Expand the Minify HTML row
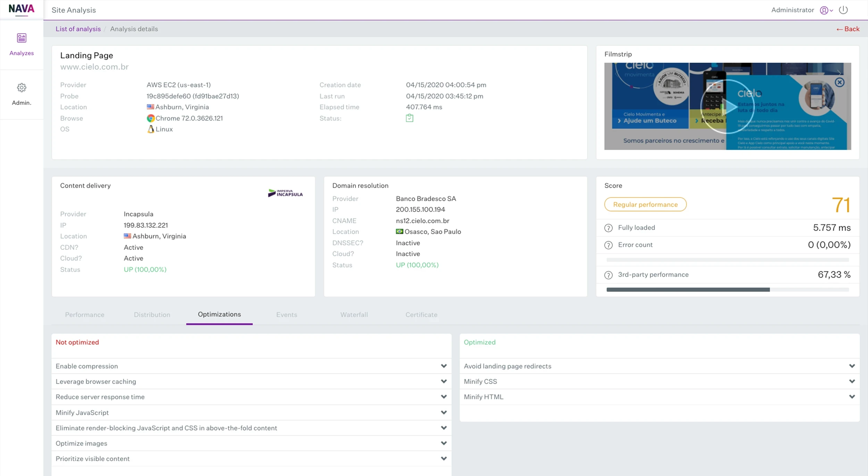This screenshot has height=476, width=868. coord(660,397)
